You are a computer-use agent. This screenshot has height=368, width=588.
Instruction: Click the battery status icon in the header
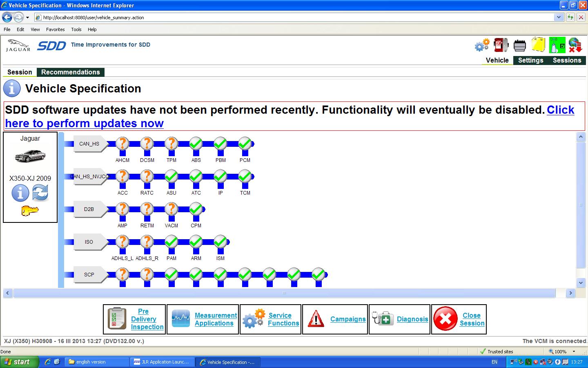coord(519,45)
